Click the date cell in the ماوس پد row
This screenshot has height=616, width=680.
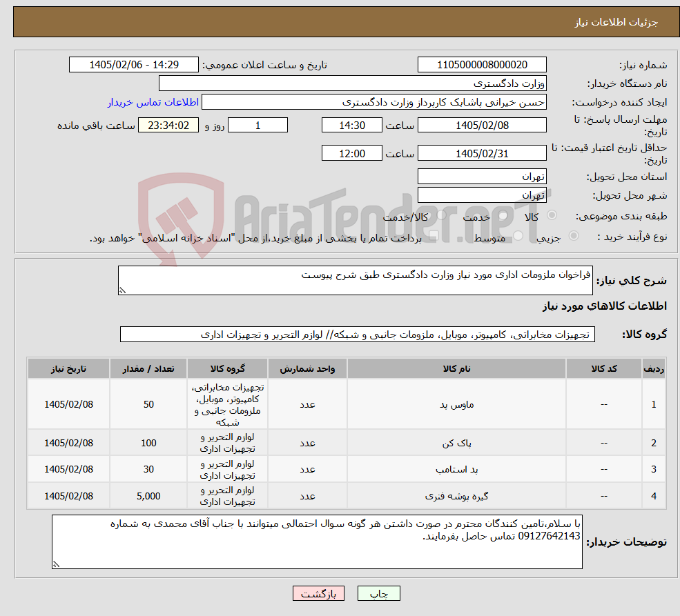68,404
